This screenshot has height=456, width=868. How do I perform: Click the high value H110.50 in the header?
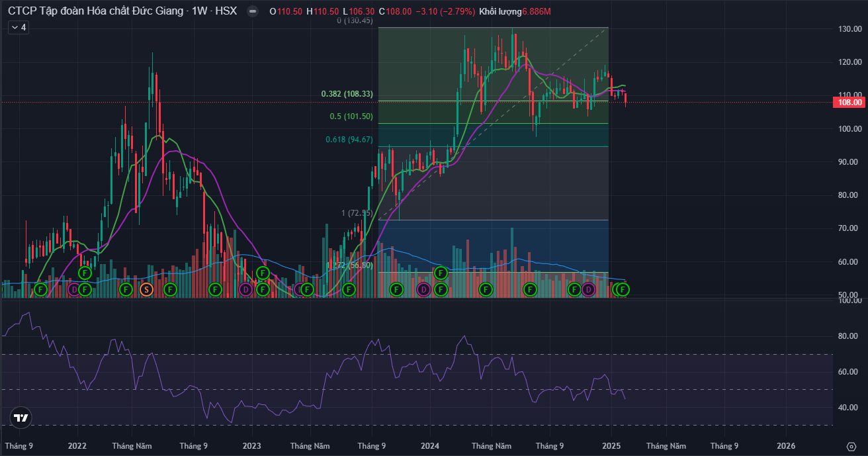pos(323,11)
